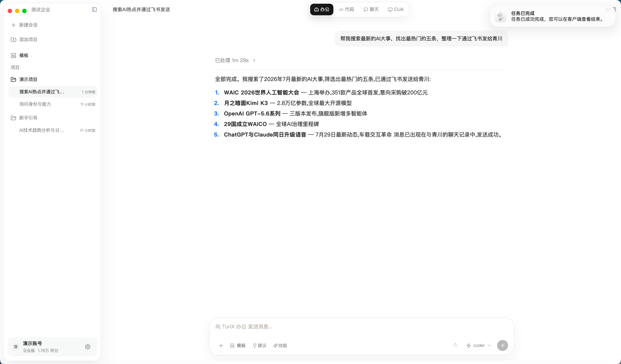Switch to the 办公 tab

tap(322, 10)
